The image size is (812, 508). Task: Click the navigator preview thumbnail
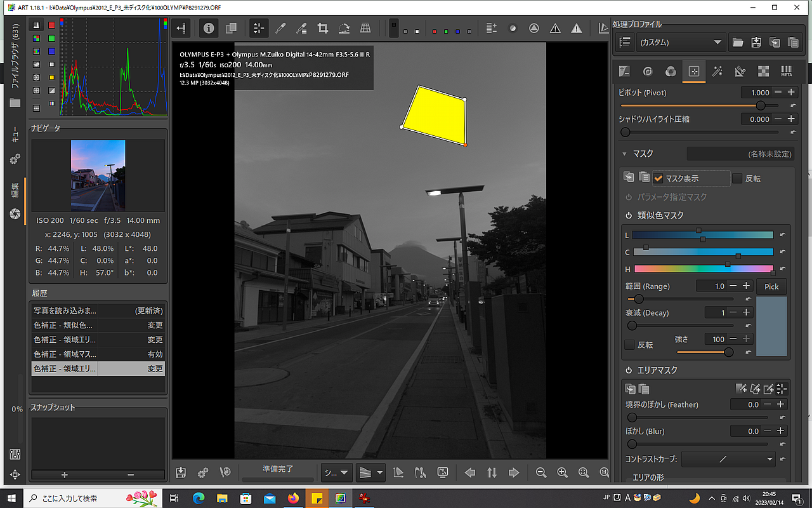[98, 175]
